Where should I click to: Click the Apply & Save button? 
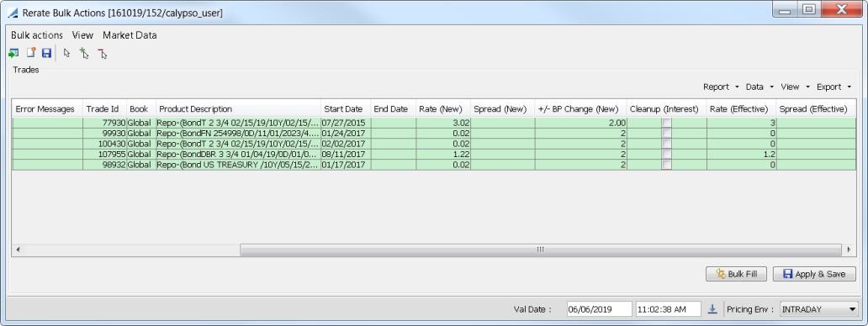click(814, 274)
